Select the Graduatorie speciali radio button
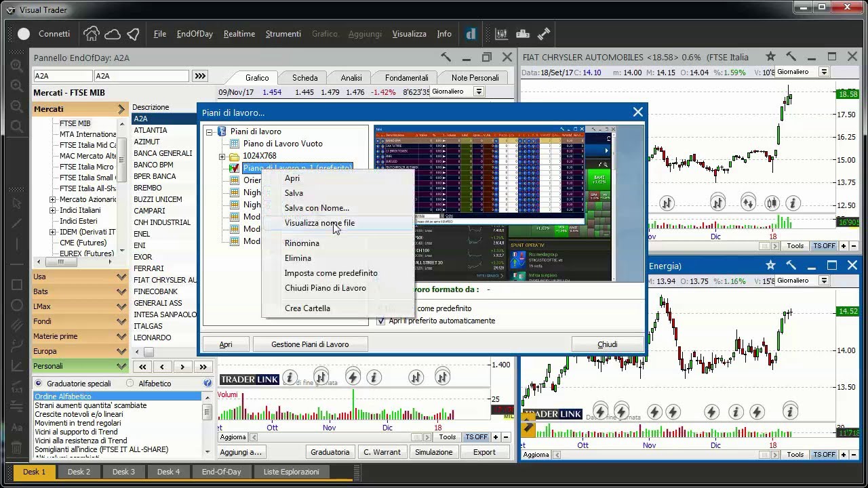Viewport: 868px width, 488px height. tap(38, 384)
